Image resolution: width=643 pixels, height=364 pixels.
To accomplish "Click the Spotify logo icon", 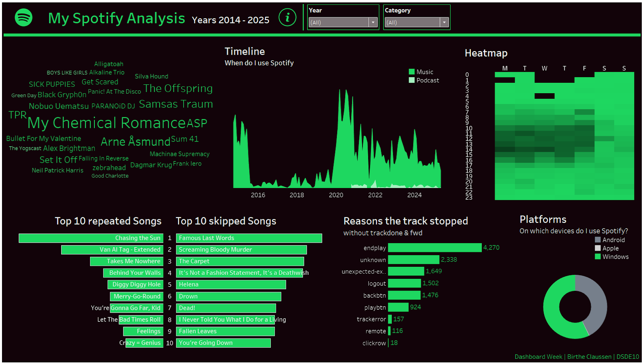I will coord(23,18).
